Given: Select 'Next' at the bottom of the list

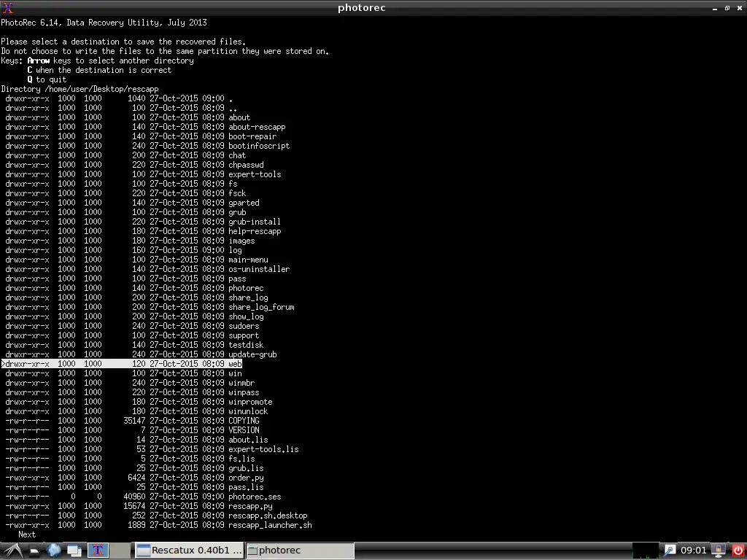Looking at the screenshot, I should [x=27, y=534].
